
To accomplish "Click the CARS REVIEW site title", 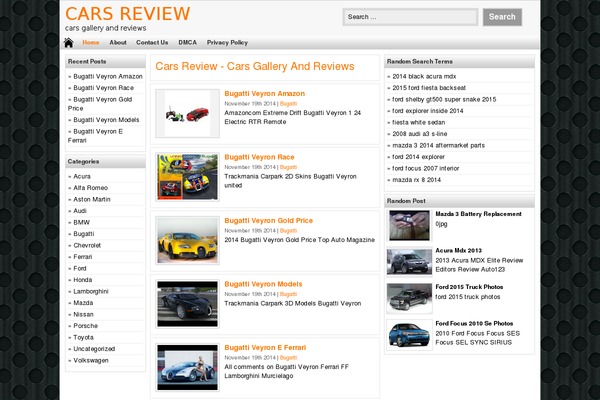I will coord(127,14).
